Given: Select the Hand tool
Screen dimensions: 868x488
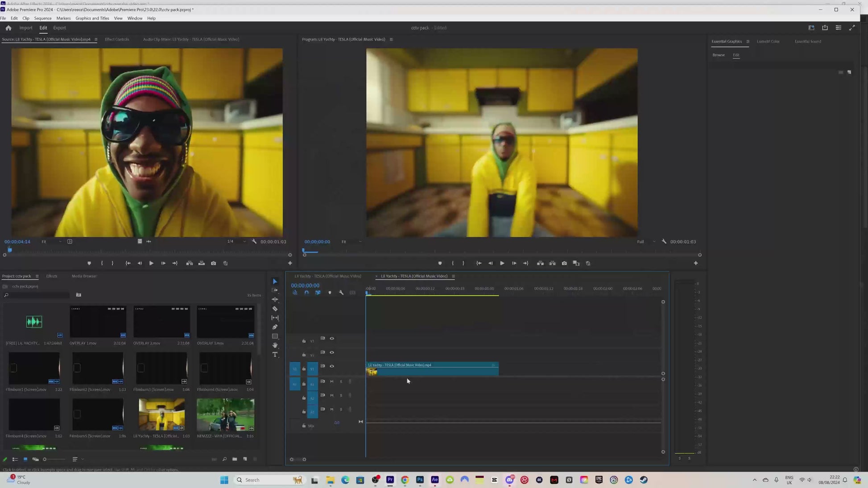Looking at the screenshot, I should point(275,345).
